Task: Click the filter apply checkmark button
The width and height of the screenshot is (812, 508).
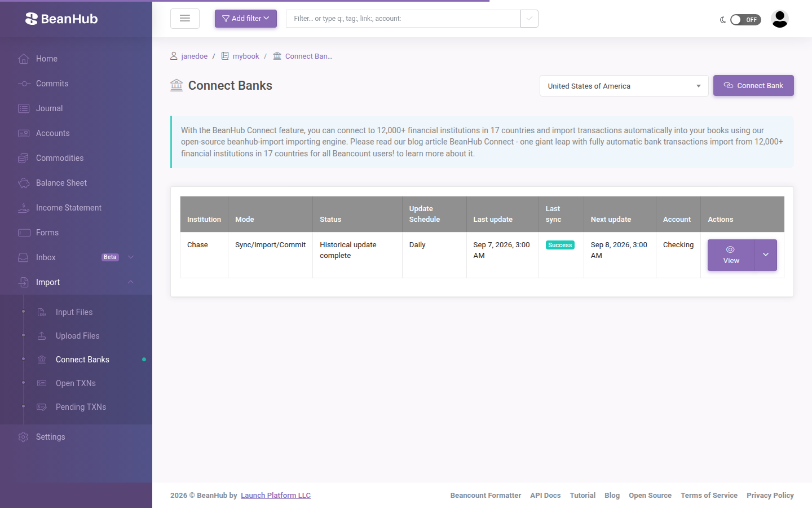Action: [x=529, y=19]
